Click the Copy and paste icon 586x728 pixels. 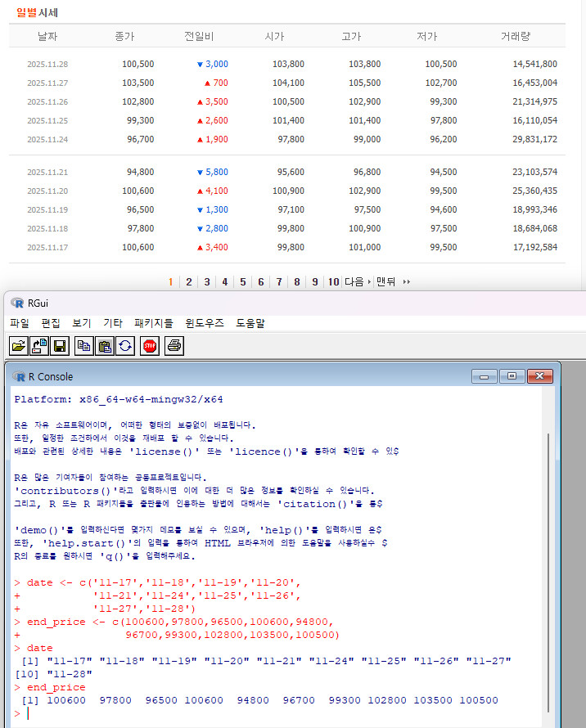coord(124,346)
